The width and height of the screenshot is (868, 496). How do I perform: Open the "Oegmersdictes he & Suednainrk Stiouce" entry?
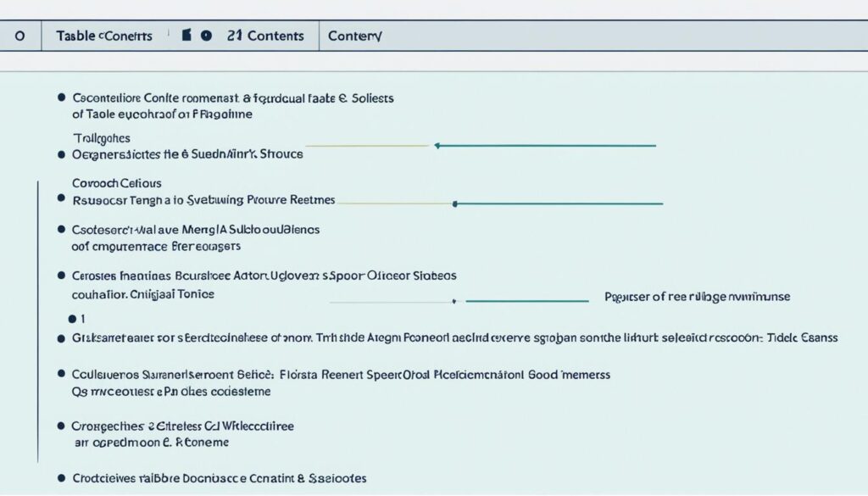(x=187, y=155)
